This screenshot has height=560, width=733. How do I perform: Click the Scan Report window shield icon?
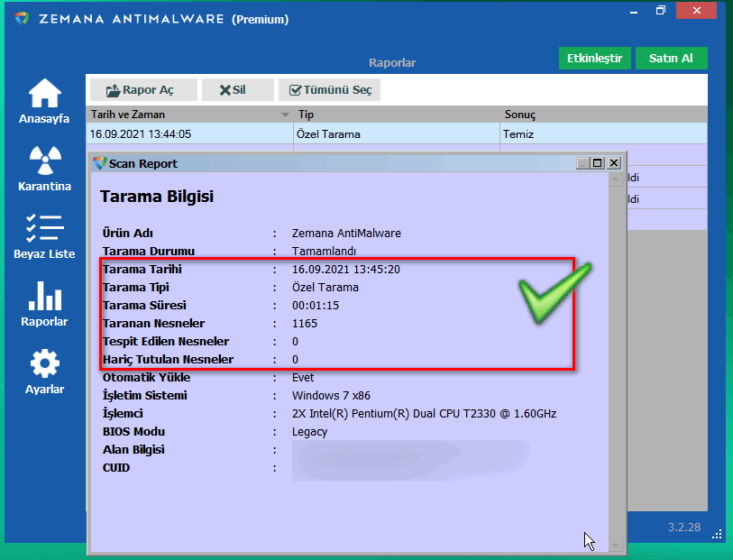(x=99, y=163)
